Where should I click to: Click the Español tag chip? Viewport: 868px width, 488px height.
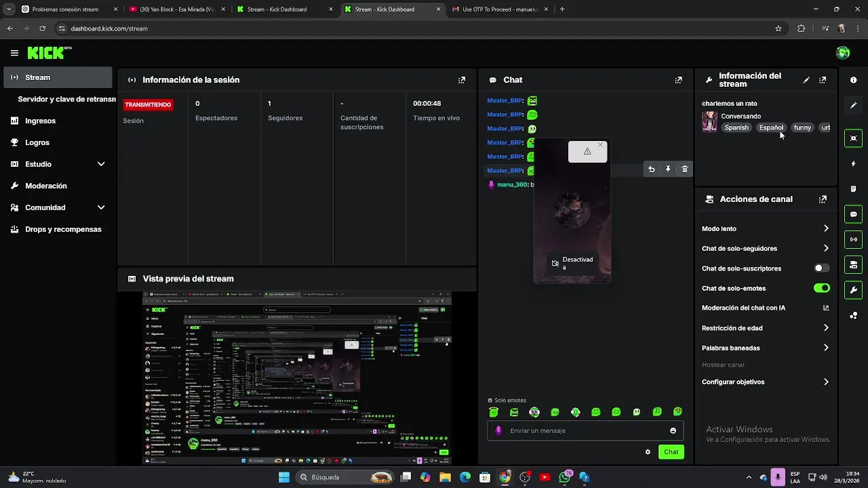(771, 127)
